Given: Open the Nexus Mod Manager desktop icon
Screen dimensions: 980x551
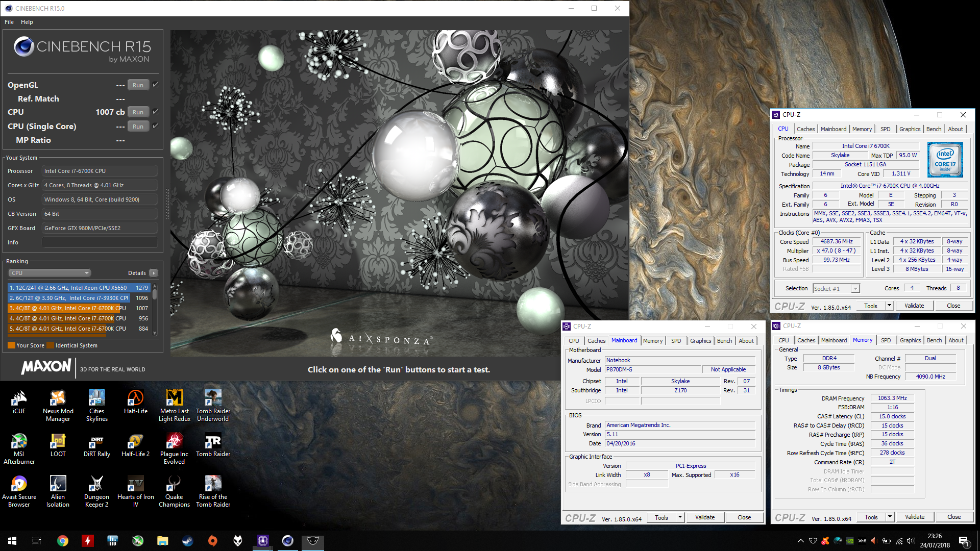Looking at the screenshot, I should tap(58, 406).
